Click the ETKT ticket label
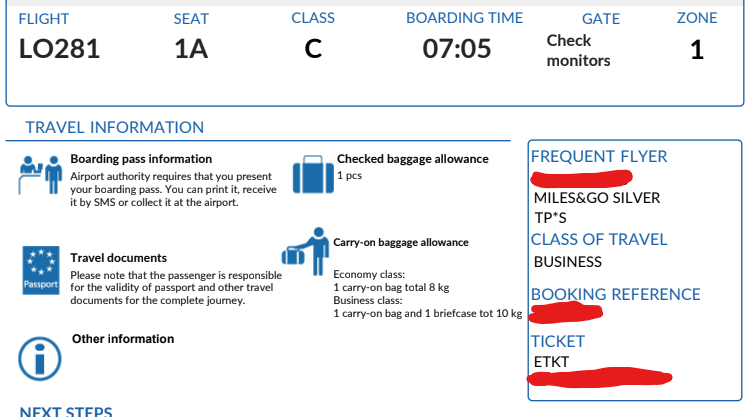This screenshot has height=417, width=755. [x=552, y=361]
